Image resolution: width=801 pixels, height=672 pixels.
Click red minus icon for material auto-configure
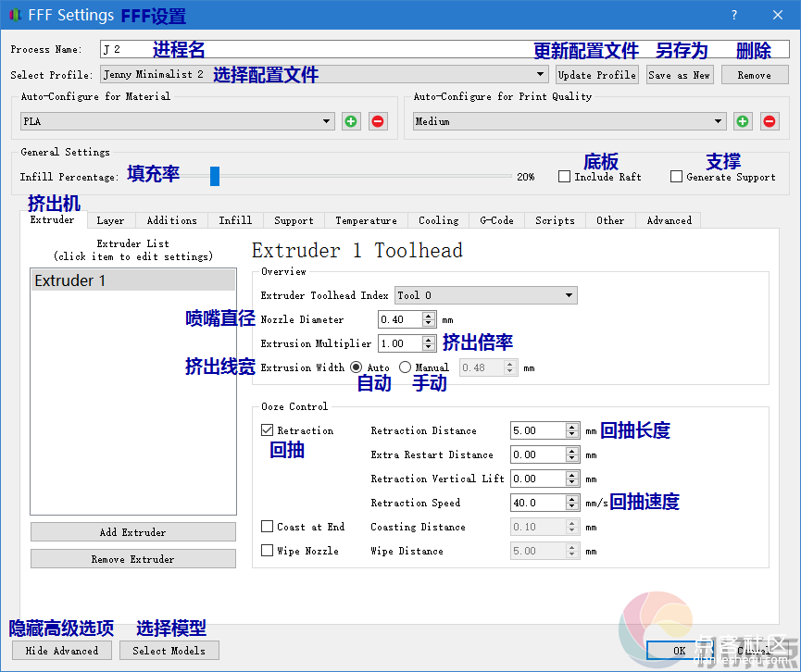(377, 121)
